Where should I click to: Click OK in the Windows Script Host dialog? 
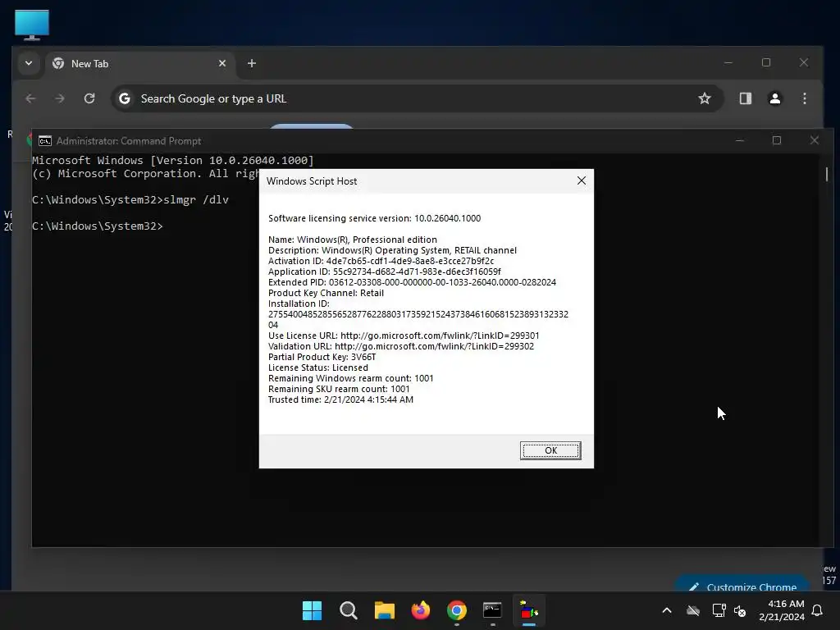[550, 450]
